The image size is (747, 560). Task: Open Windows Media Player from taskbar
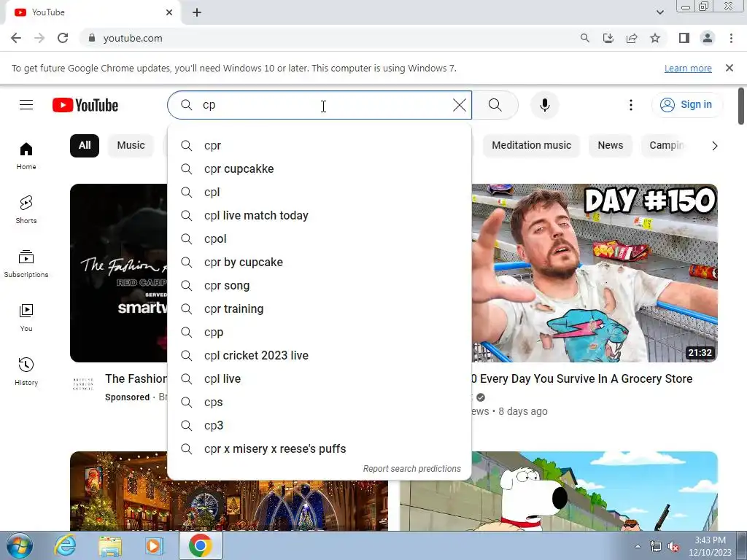[154, 545]
